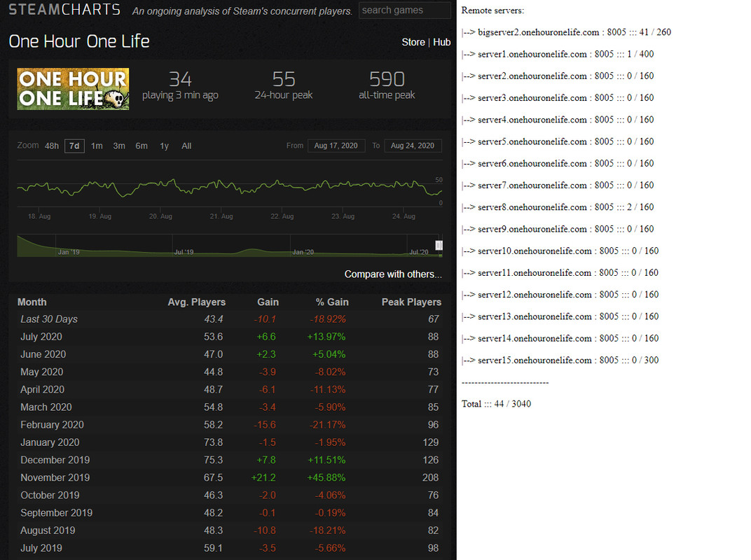Click the server8.onehouronelife.com entry
The image size is (751, 560).
(558, 207)
